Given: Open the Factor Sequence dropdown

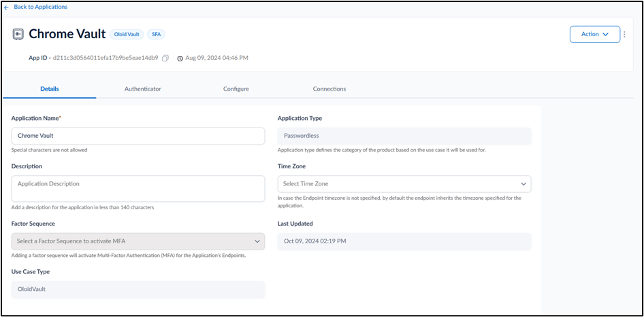Looking at the screenshot, I should [138, 241].
